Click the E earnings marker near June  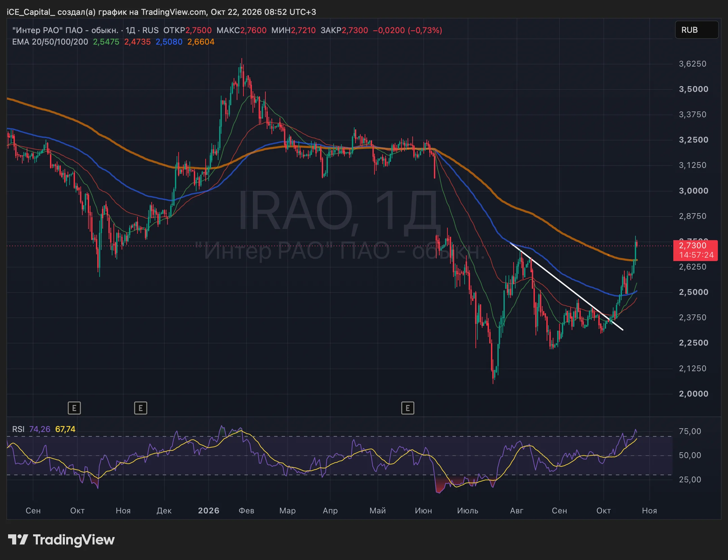point(408,408)
